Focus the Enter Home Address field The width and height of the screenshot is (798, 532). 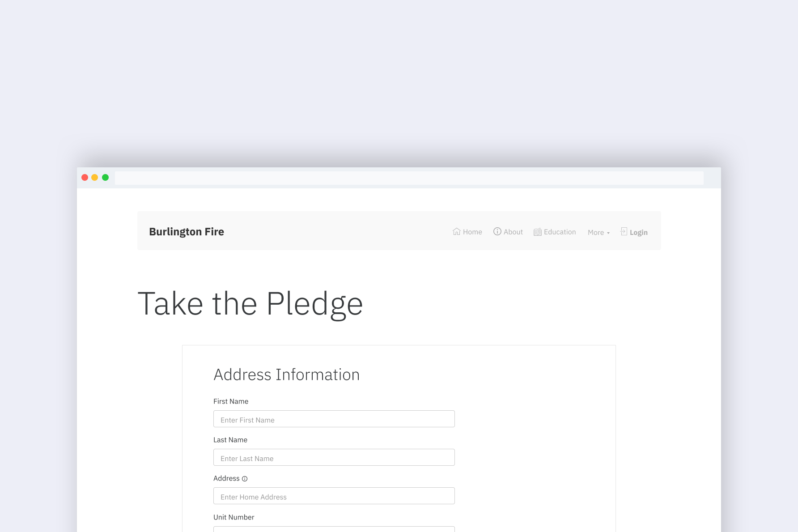[x=334, y=496]
